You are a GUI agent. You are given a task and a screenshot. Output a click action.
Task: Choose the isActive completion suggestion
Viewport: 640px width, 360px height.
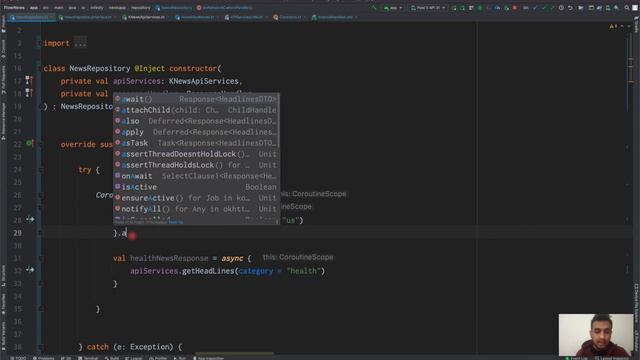(196, 187)
